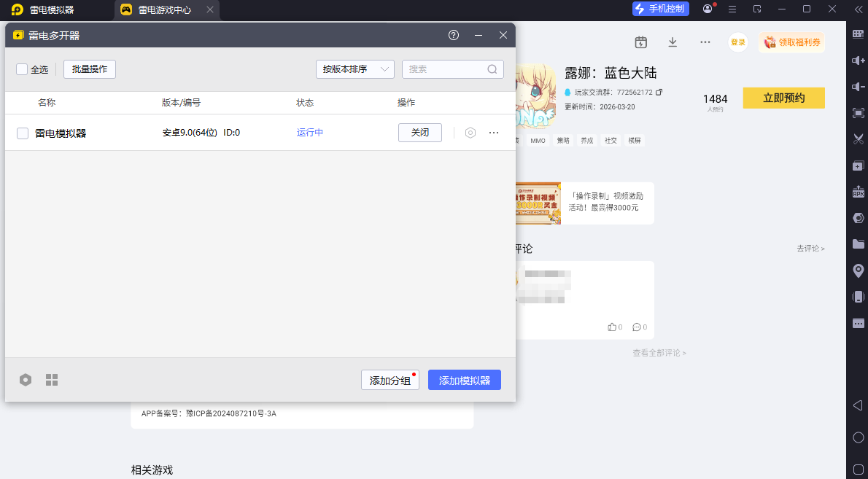This screenshot has height=479, width=868.
Task: Copy the player group number icon
Action: point(659,93)
